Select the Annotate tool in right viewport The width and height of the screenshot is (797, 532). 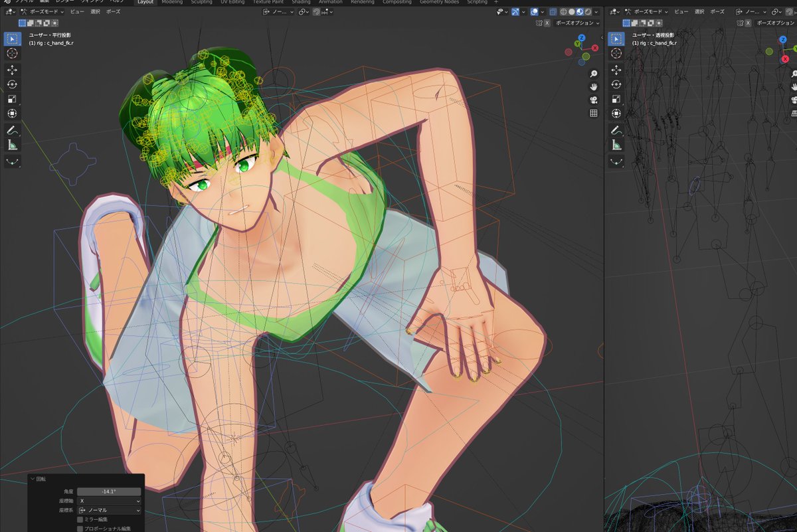click(616, 130)
